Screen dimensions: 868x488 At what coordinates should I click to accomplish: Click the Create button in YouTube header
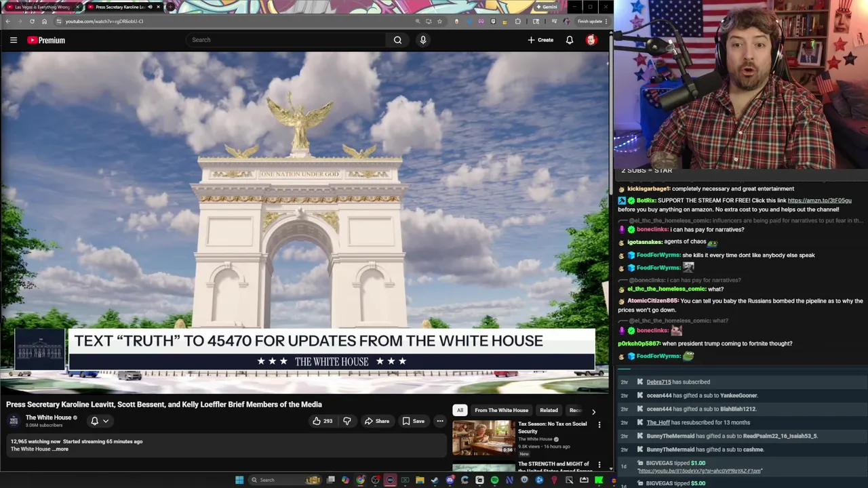[x=541, y=40]
